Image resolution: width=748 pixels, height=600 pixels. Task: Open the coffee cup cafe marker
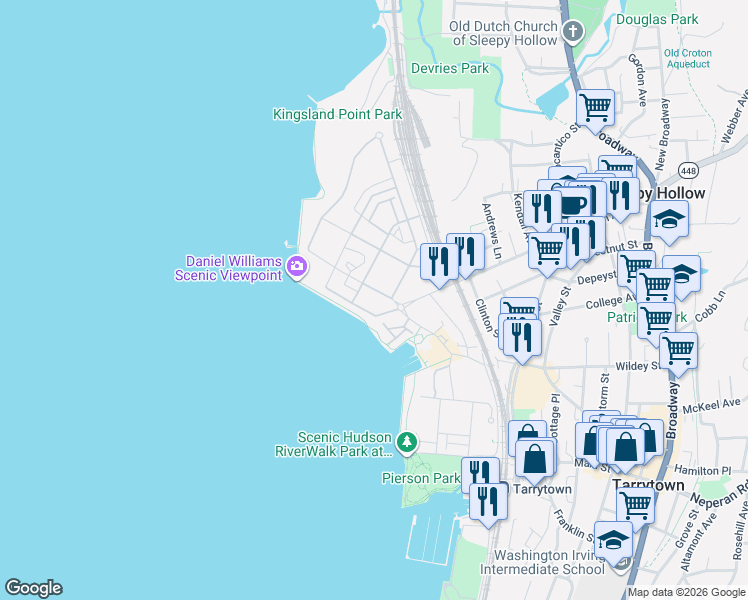572,206
